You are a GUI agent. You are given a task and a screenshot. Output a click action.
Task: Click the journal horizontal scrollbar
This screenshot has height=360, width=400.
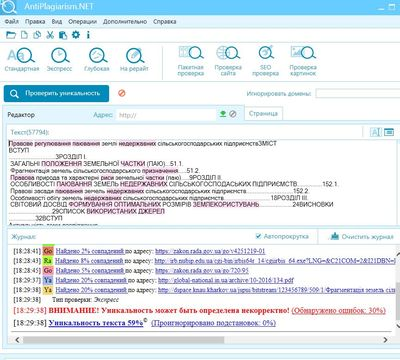124,340
